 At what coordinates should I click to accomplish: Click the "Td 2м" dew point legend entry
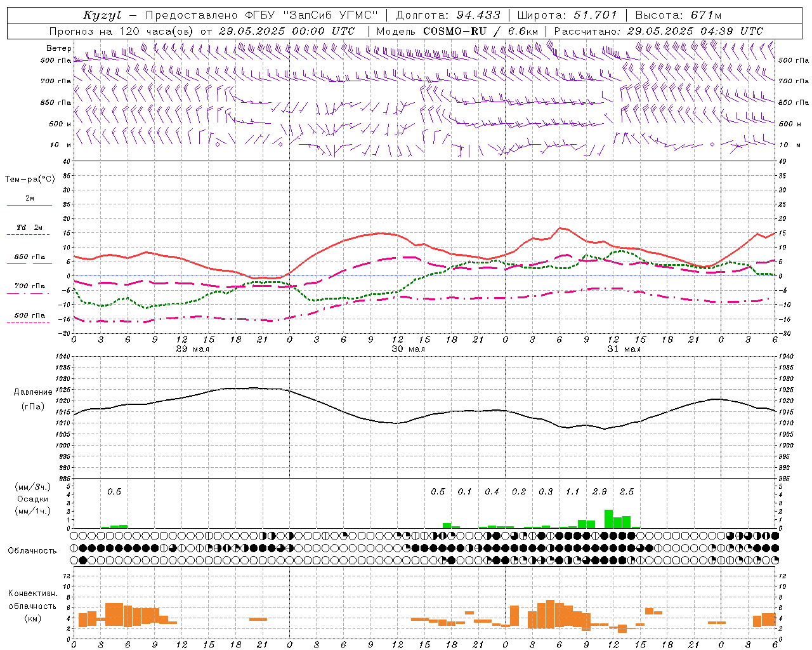[x=30, y=227]
